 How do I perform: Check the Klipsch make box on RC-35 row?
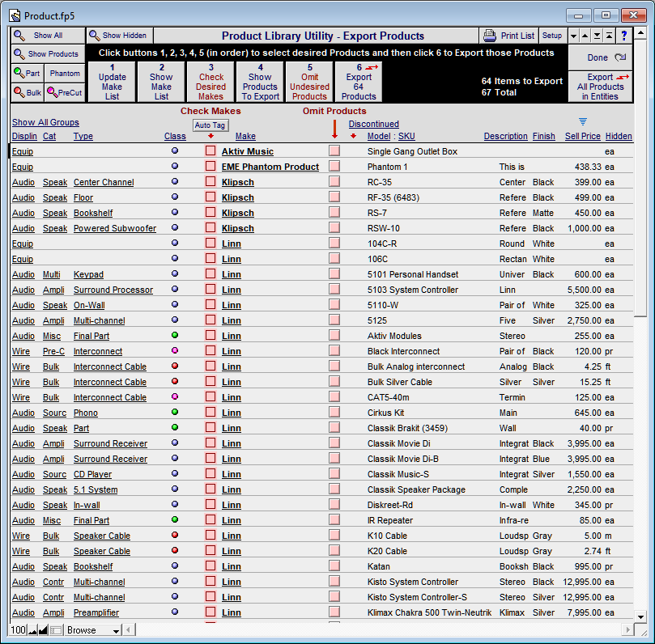[x=211, y=181]
